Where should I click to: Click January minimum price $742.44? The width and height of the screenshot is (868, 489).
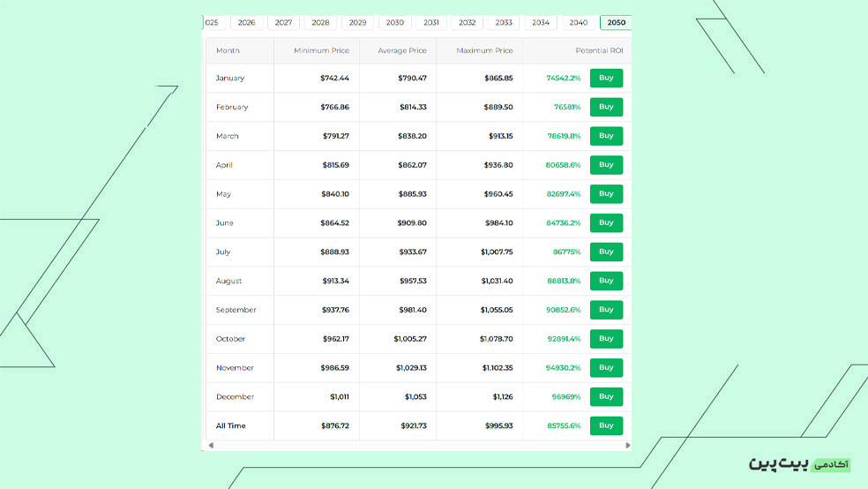[335, 78]
